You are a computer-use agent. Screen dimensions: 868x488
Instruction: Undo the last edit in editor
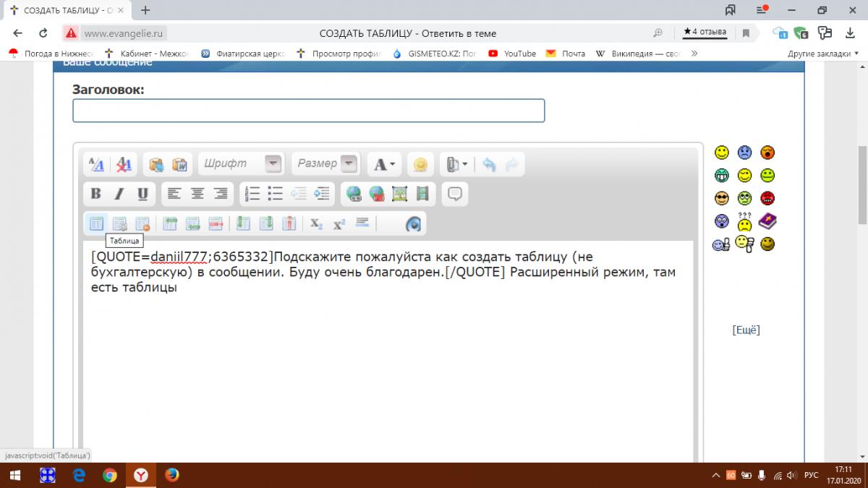489,165
